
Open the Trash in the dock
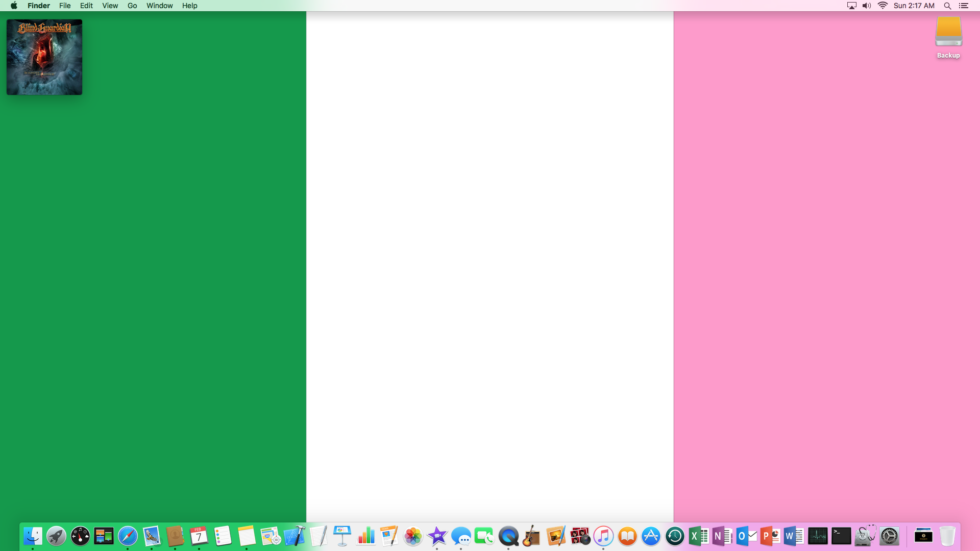pyautogui.click(x=947, y=536)
